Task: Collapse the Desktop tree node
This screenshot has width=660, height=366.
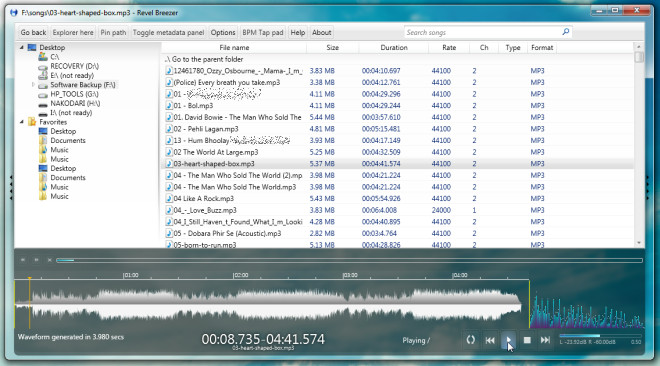Action: (21, 48)
